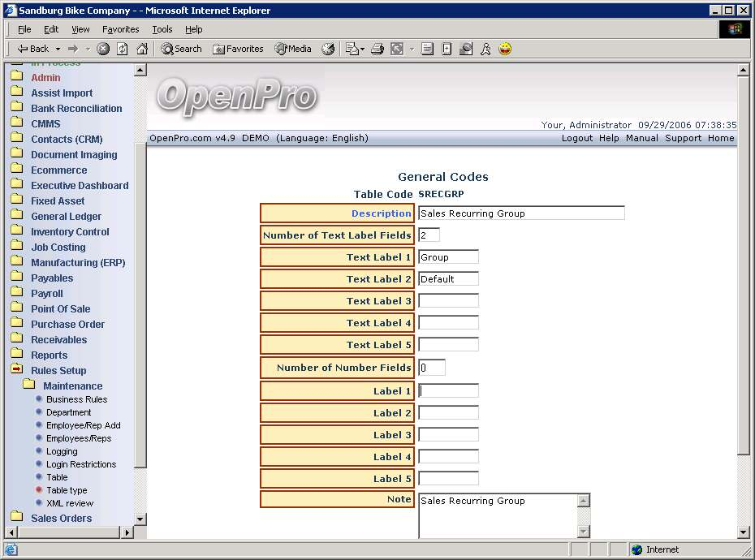Go to browser Home icon
This screenshot has height=560, width=755.
tap(142, 49)
